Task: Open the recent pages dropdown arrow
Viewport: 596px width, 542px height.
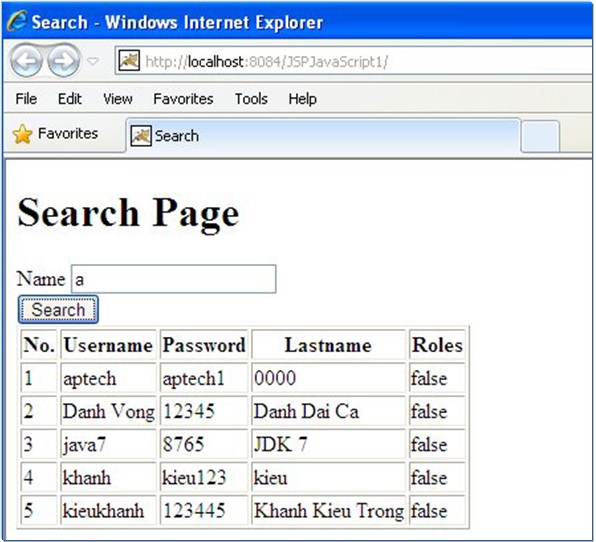Action: pyautogui.click(x=93, y=61)
